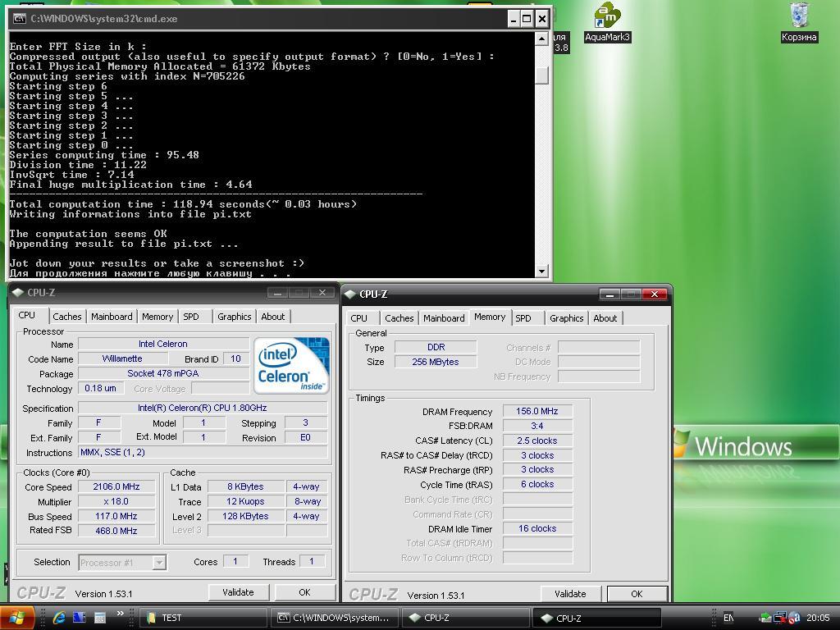Switch to CPU tab in right CPU-Z window
The height and width of the screenshot is (630, 840).
tap(359, 318)
